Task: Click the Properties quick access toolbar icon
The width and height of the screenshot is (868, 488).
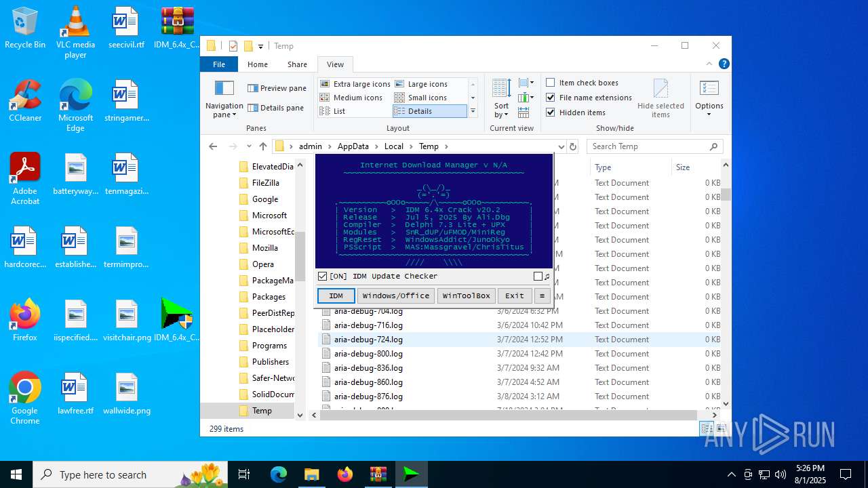Action: coord(233,46)
